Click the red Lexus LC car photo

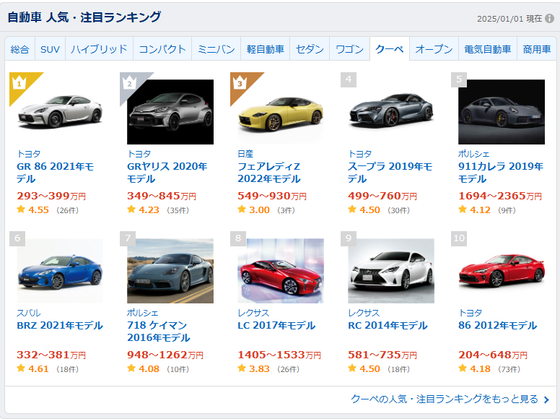click(281, 271)
